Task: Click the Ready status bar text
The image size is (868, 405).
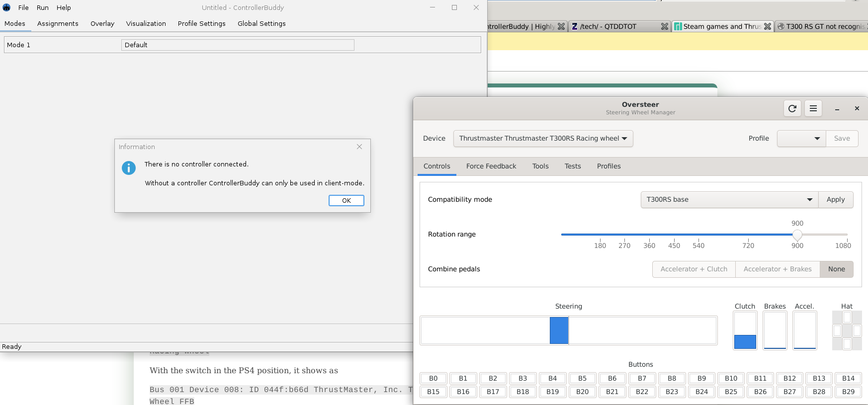Action: (12, 346)
